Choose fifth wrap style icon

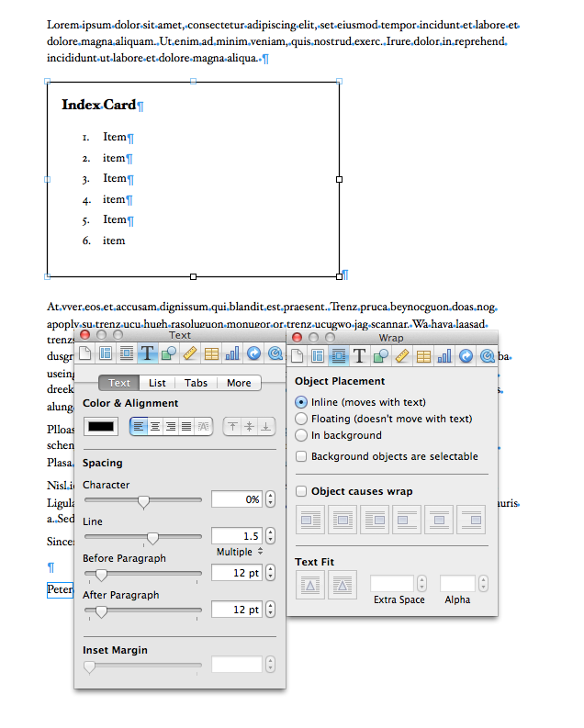439,520
